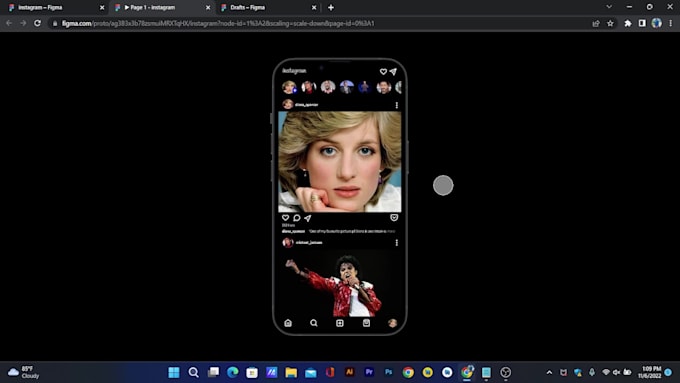Open your own story with plus badge
The width and height of the screenshot is (680, 383).
click(x=289, y=87)
